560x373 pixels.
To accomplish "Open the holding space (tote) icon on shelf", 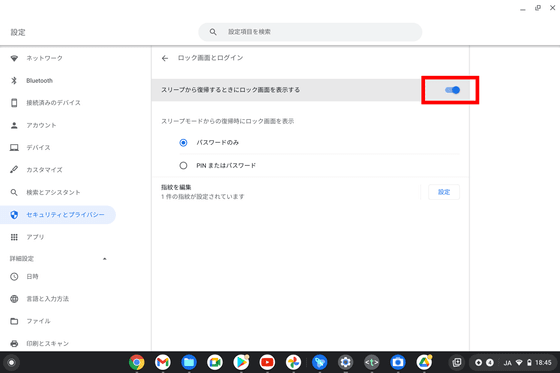I will 457,363.
